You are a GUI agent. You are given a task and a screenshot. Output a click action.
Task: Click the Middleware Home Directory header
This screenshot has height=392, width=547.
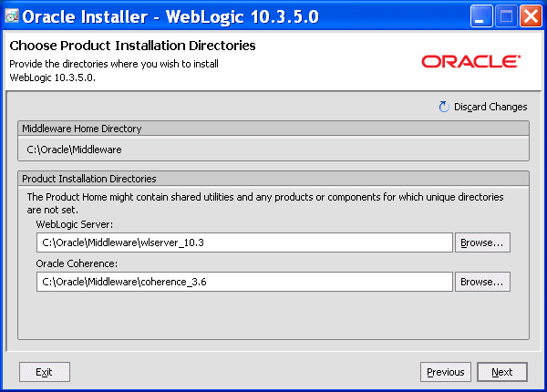click(x=273, y=129)
